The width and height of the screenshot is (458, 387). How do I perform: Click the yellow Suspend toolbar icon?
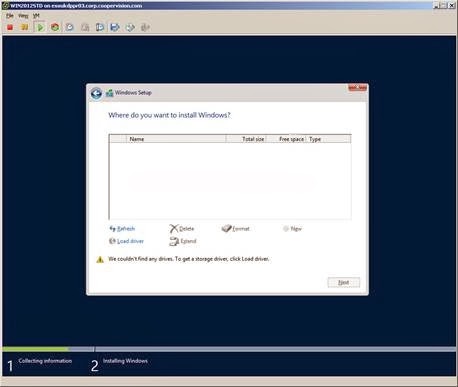(x=25, y=27)
